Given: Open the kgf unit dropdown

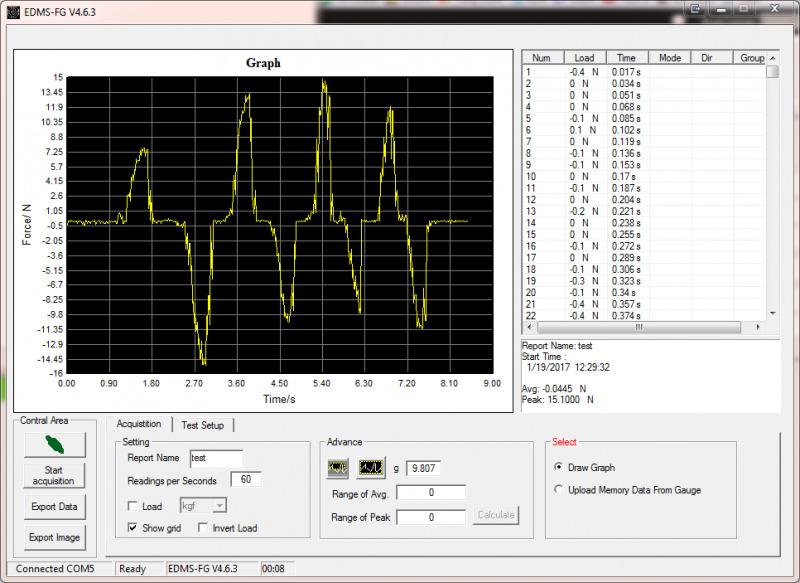Looking at the screenshot, I should 203,506.
